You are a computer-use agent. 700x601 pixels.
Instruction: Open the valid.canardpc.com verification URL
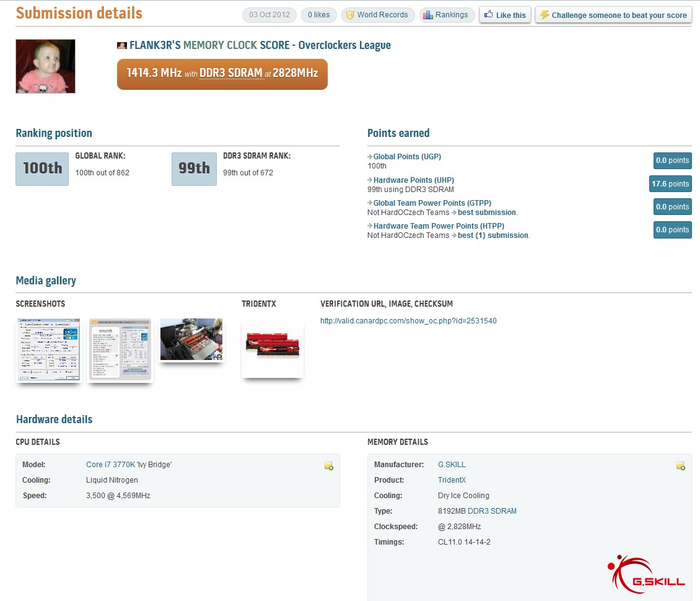click(408, 320)
